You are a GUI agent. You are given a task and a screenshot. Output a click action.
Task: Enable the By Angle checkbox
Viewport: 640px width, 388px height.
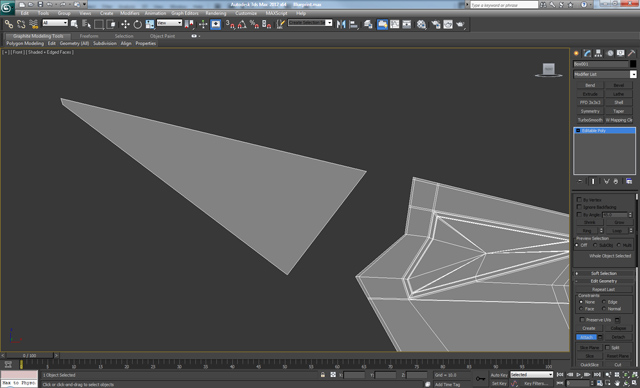pos(579,214)
